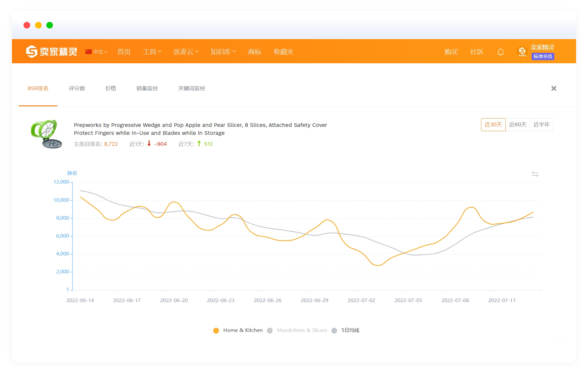Viewport: 588px width, 381px height.
Task: Click the 2022-06-17 date label
Action: pyautogui.click(x=127, y=300)
